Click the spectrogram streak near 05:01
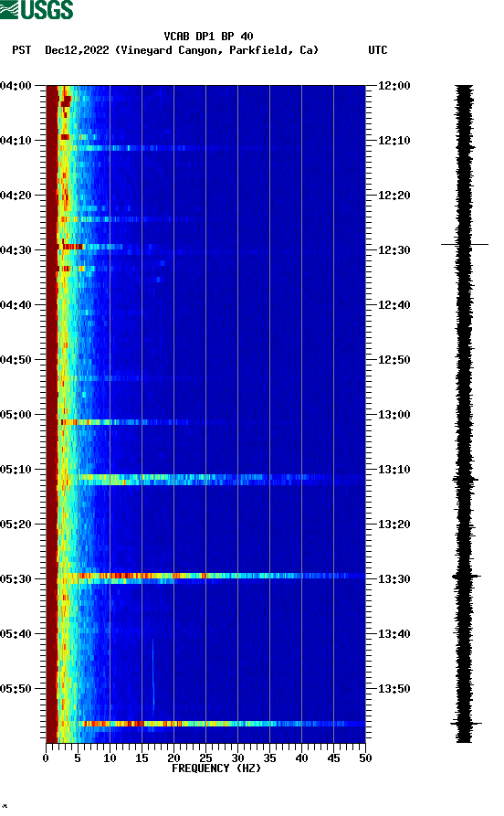504x816 pixels. pos(125,422)
